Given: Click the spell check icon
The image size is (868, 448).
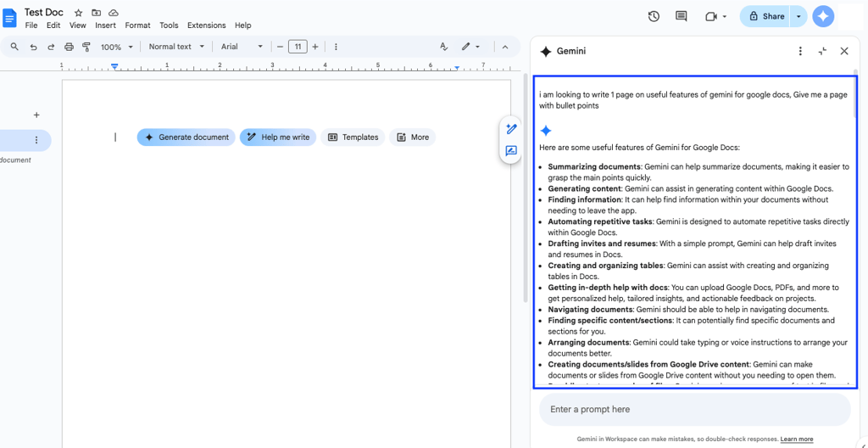Looking at the screenshot, I should point(443,48).
